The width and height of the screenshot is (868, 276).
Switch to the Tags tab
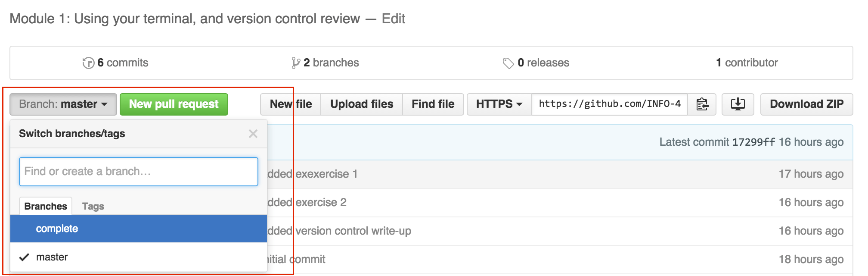tap(93, 206)
